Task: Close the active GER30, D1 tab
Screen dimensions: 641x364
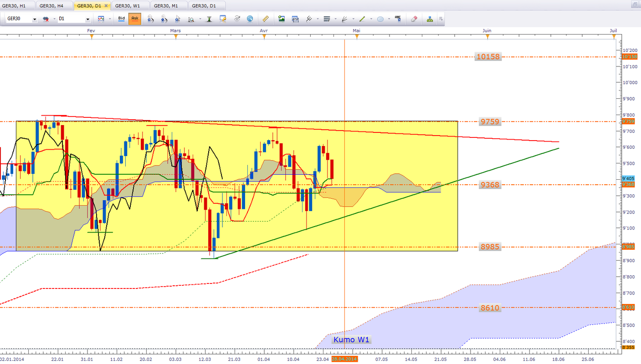Action: click(106, 6)
